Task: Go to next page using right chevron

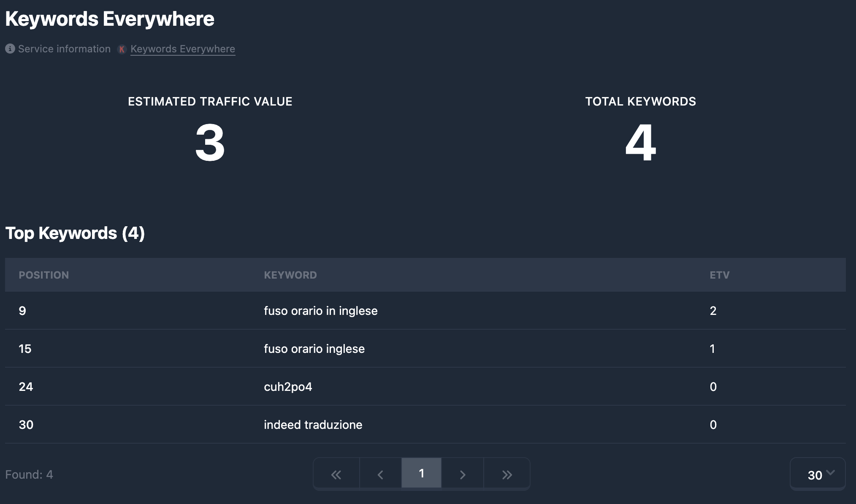Action: pos(463,474)
